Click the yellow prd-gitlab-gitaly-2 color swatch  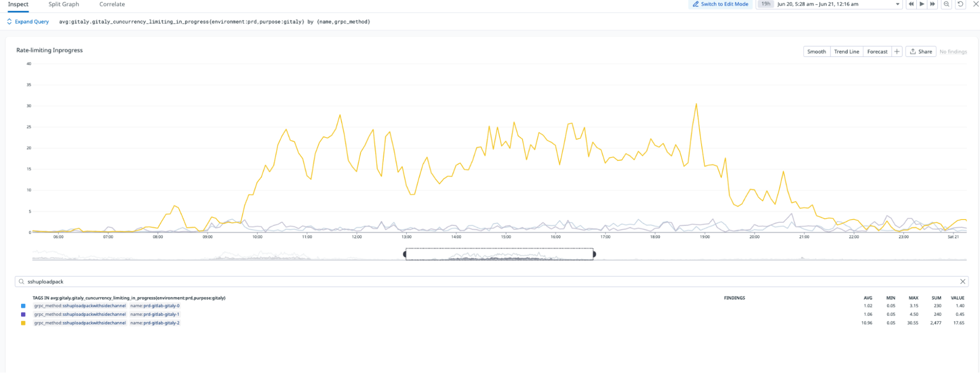23,323
